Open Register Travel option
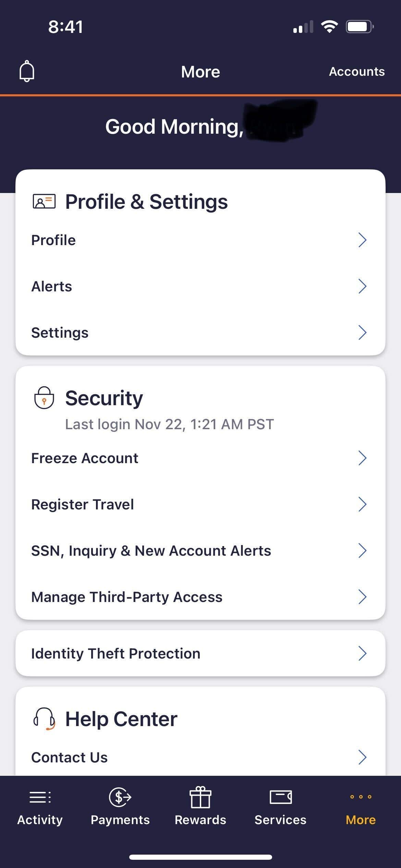 [x=83, y=505]
